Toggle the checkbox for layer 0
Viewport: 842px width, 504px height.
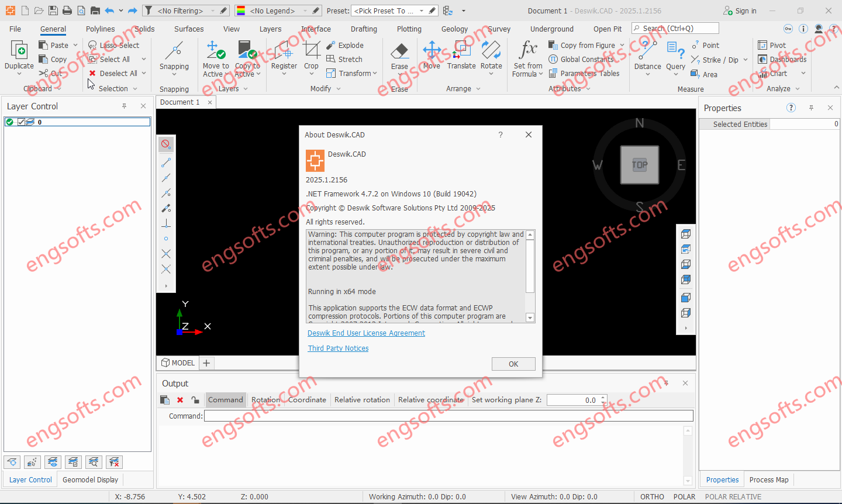21,122
